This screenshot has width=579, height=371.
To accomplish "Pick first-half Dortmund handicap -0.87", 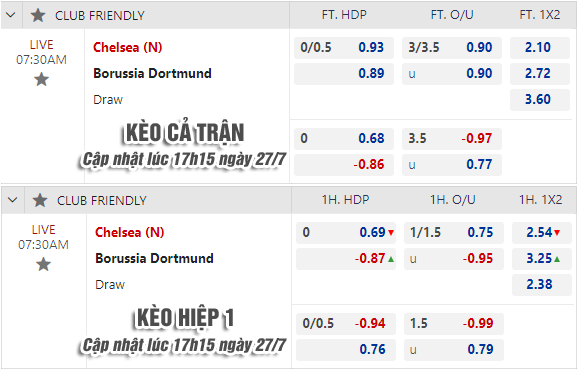I will (346, 258).
